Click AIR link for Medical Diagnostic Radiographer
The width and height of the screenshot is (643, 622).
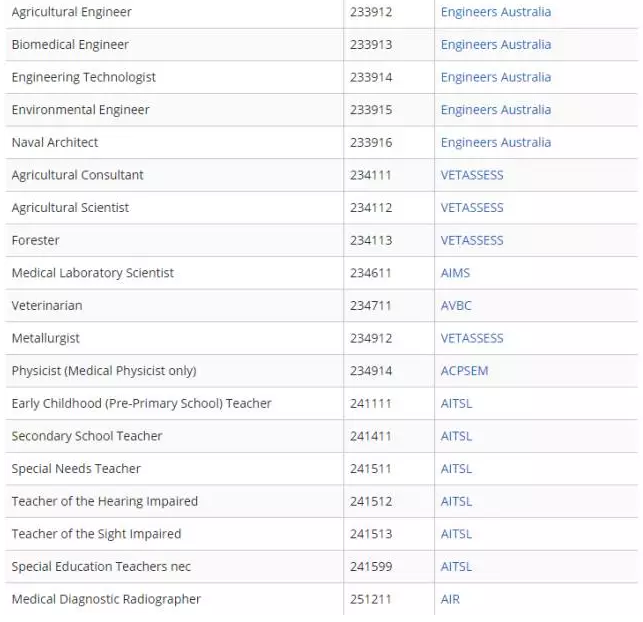click(x=450, y=600)
